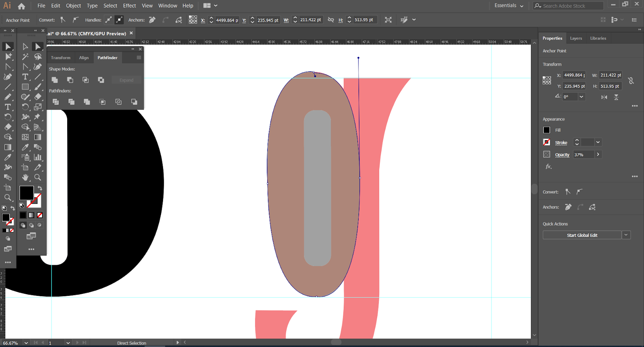Switch to the Align tab
Image resolution: width=644 pixels, height=347 pixels.
(x=84, y=58)
